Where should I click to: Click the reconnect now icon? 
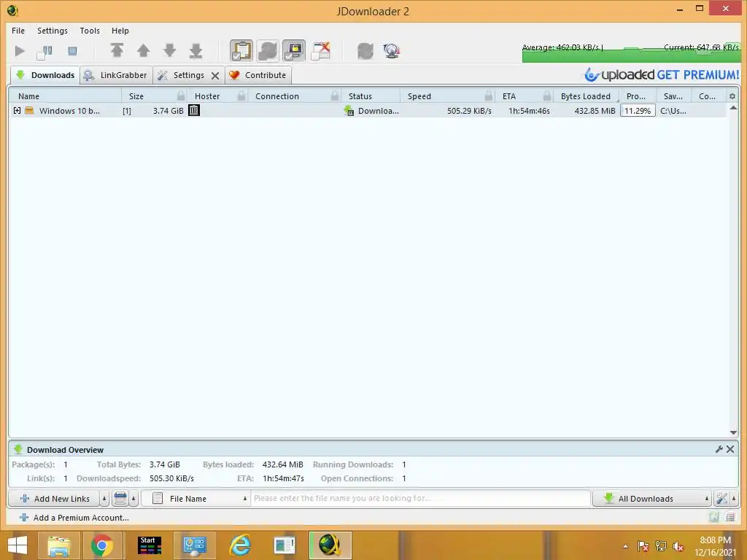pyautogui.click(x=365, y=51)
